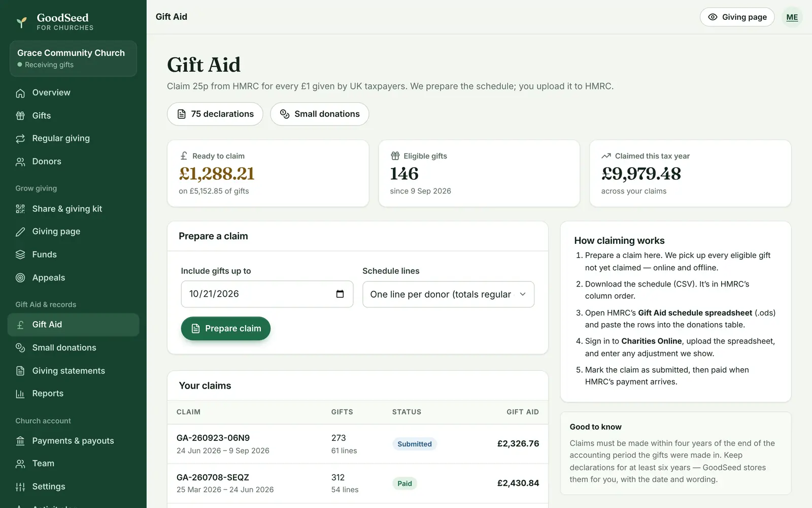This screenshot has width=812, height=508.
Task: Click the coins icon next to Small donations sidebar item
Action: click(x=20, y=347)
